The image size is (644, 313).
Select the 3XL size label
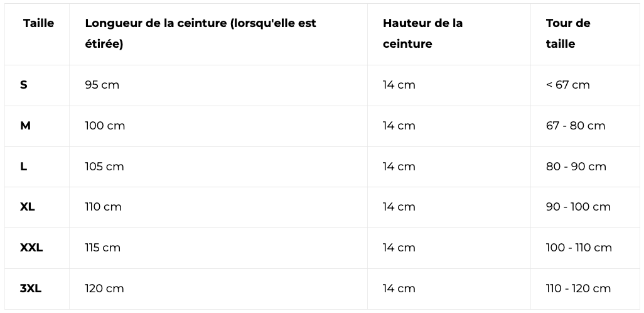click(31, 288)
